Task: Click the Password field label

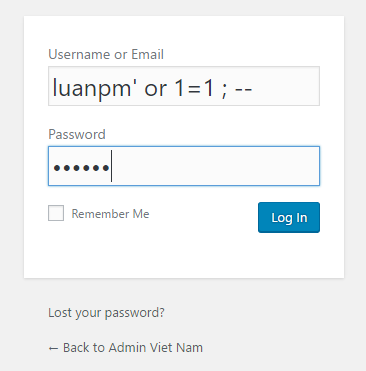Action: tap(77, 134)
